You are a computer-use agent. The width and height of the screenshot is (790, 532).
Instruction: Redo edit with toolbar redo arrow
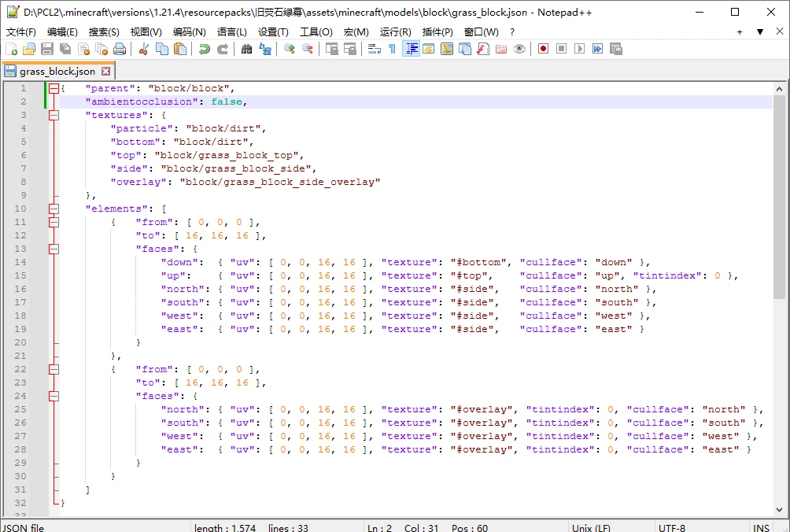(222, 49)
